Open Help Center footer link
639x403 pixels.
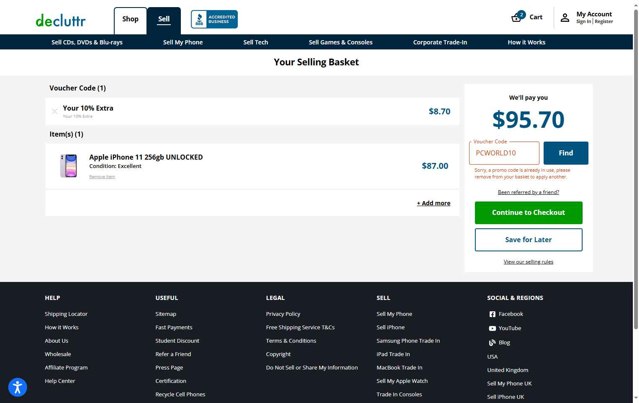tap(59, 381)
